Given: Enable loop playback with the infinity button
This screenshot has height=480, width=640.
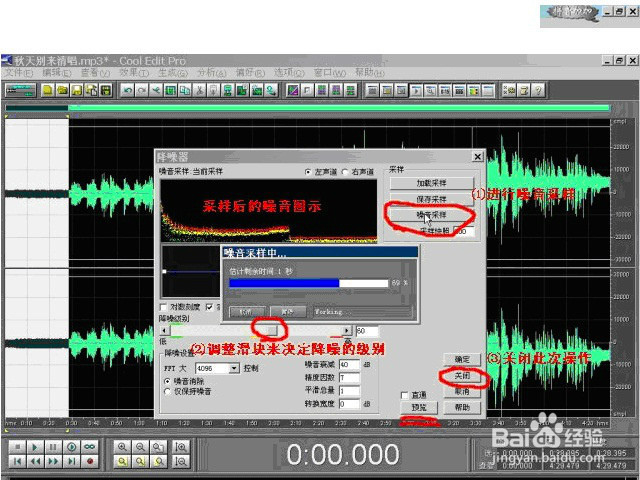Looking at the screenshot, I should [89, 447].
